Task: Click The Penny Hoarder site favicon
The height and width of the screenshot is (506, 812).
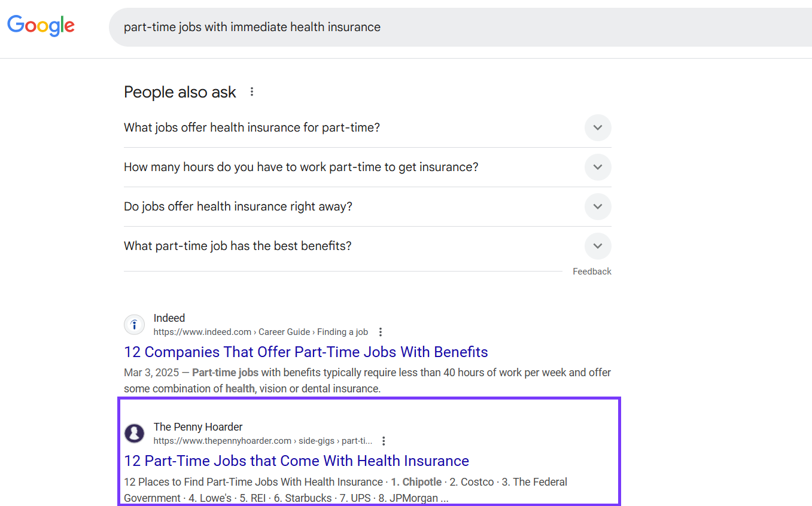Action: (135, 434)
